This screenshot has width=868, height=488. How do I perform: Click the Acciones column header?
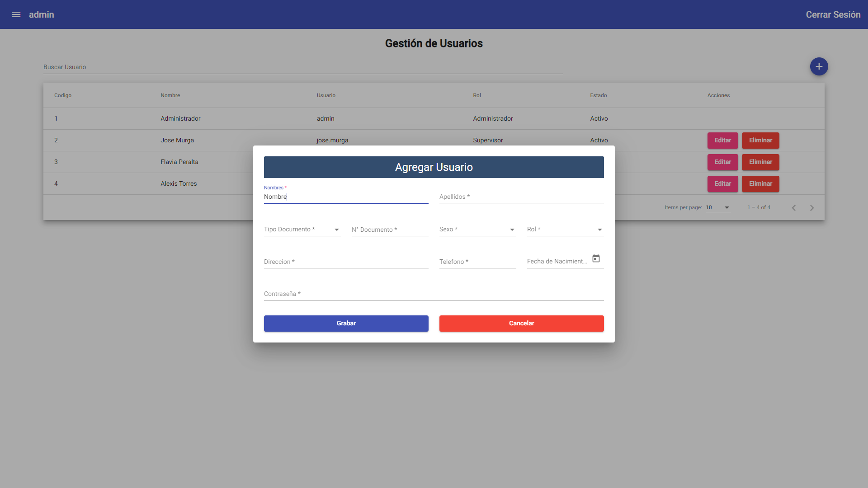(x=718, y=95)
